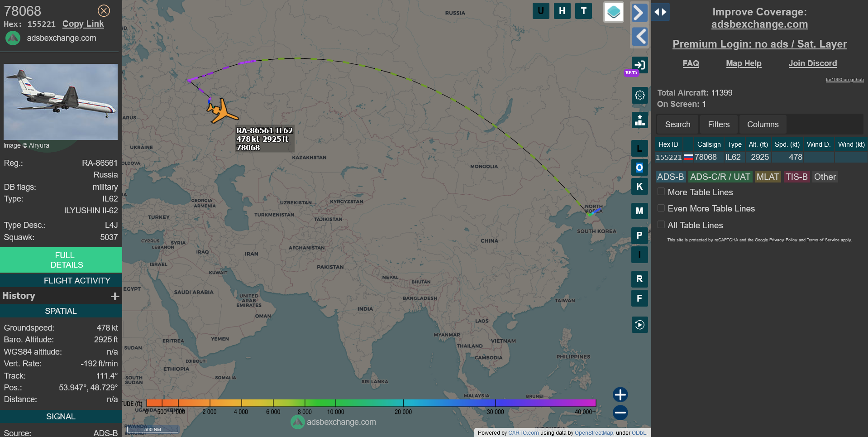Screen dimensions: 868x437
Task: Open Map Help link
Action: coord(744,63)
